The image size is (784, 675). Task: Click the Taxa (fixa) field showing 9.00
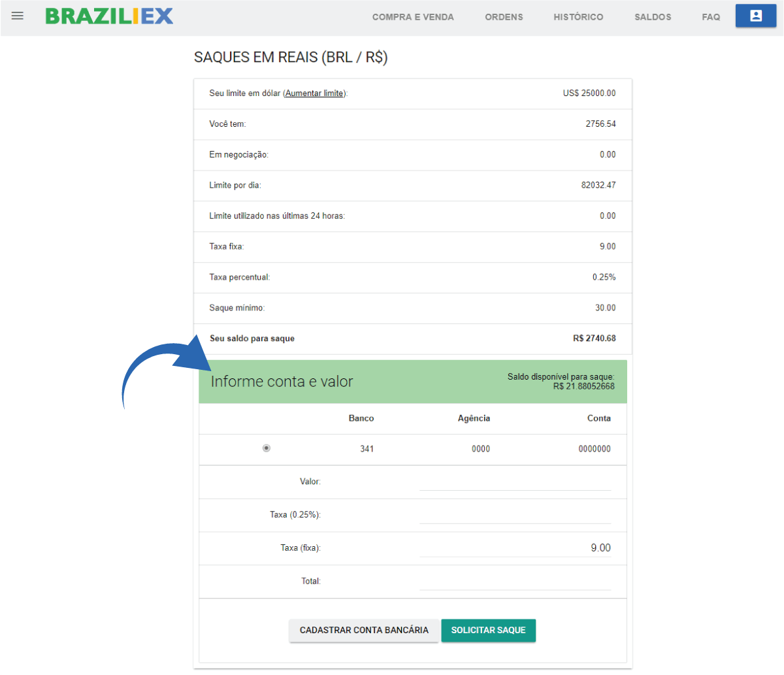pyautogui.click(x=515, y=548)
